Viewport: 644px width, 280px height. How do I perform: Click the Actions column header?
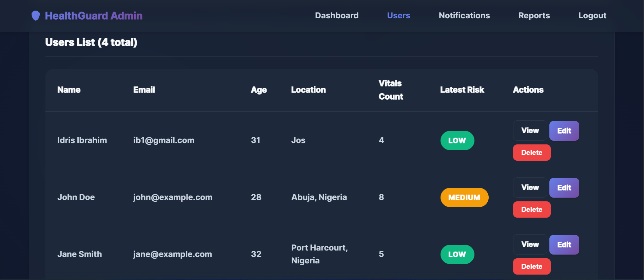coord(528,90)
